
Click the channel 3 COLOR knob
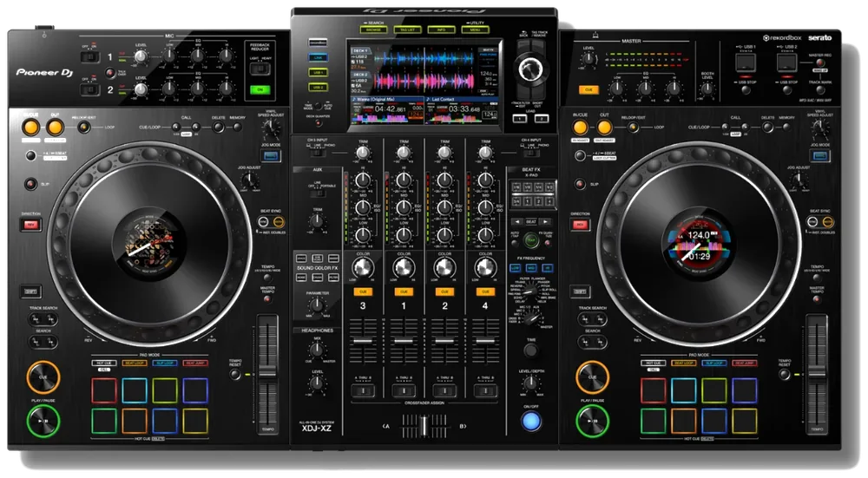(x=363, y=267)
